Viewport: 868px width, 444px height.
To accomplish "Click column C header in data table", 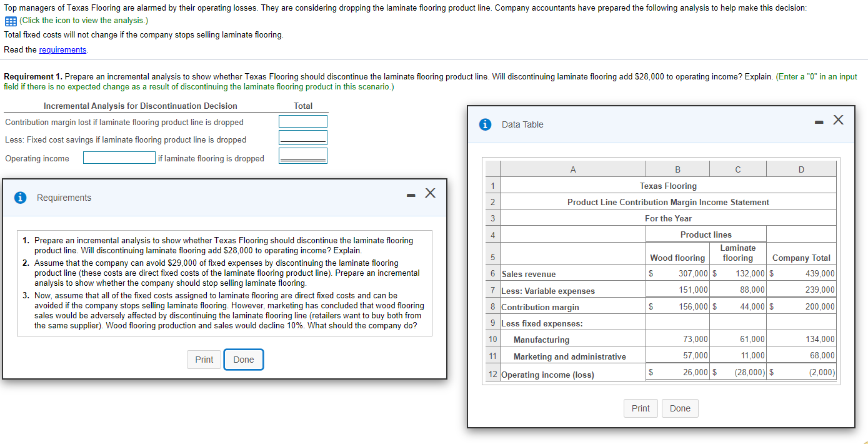I will [x=738, y=169].
